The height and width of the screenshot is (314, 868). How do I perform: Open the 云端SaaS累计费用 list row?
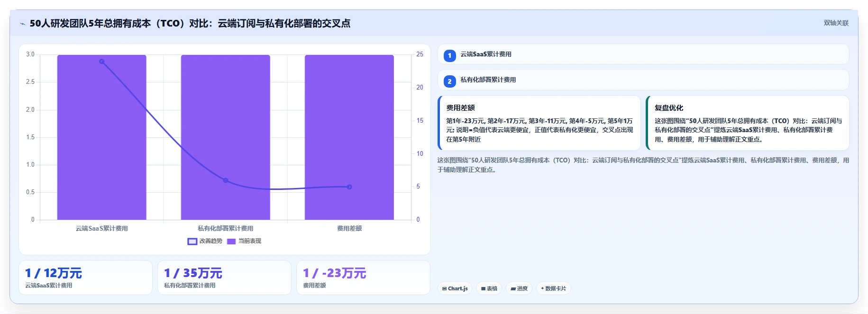pos(643,54)
